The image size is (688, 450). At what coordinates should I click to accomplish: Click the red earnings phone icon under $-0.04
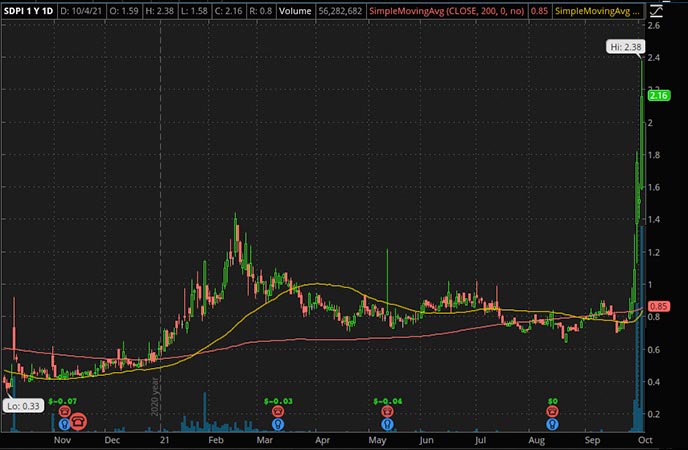tap(387, 411)
